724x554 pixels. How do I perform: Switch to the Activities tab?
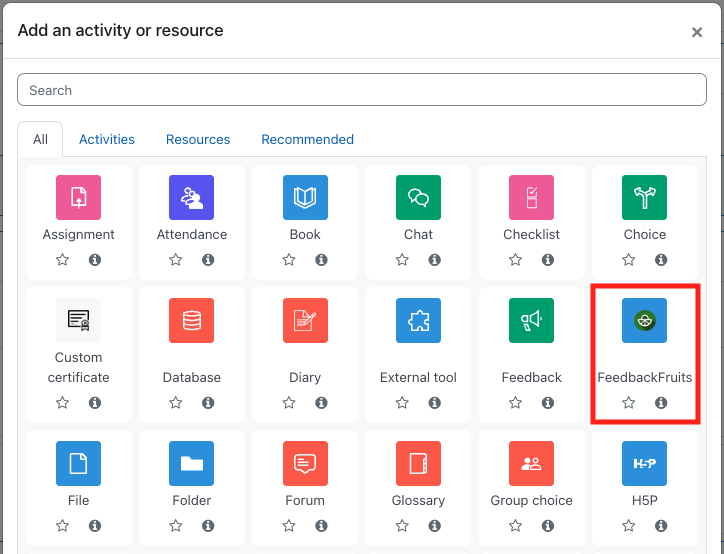pos(107,140)
